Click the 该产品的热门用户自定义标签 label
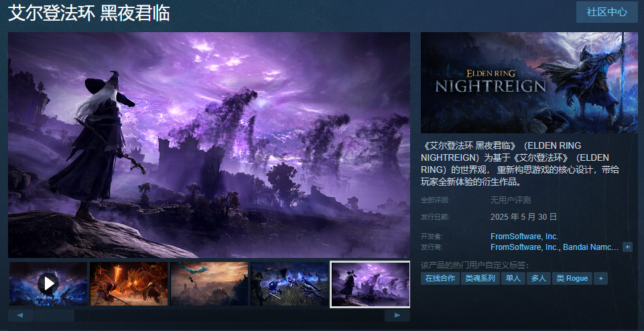 pos(474,265)
